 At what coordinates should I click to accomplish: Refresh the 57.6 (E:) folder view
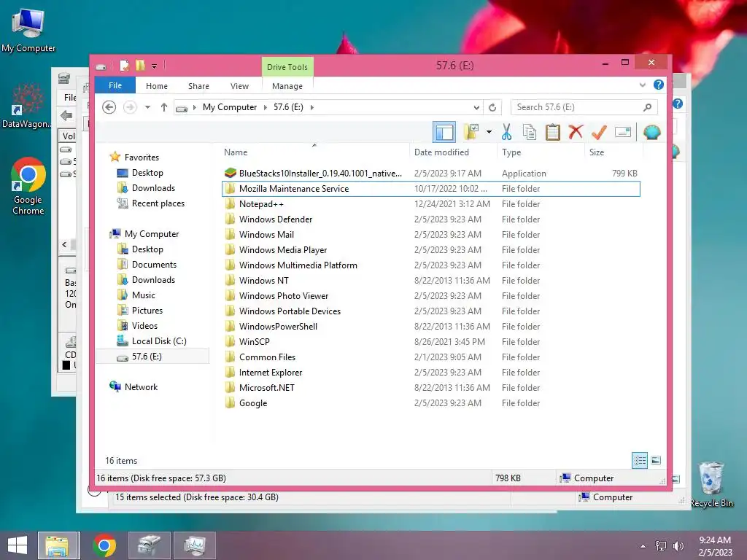pyautogui.click(x=492, y=108)
